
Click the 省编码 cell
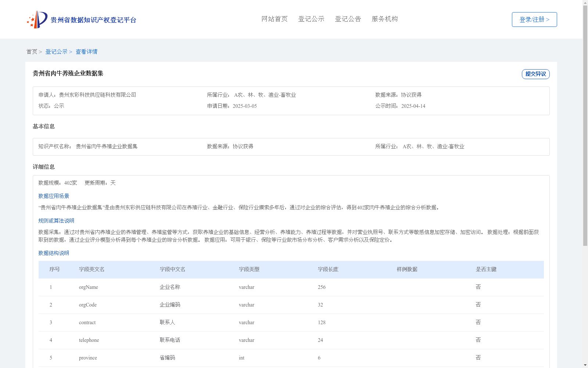[167, 358]
